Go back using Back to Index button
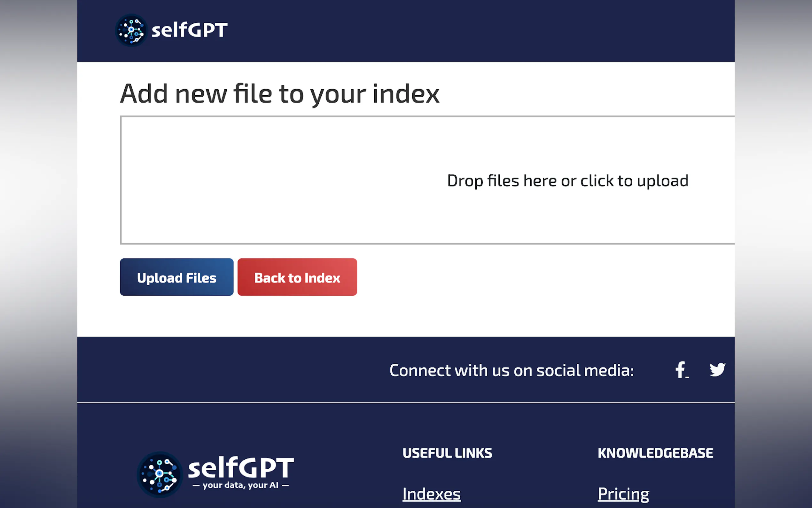The width and height of the screenshot is (812, 508). pos(297,277)
